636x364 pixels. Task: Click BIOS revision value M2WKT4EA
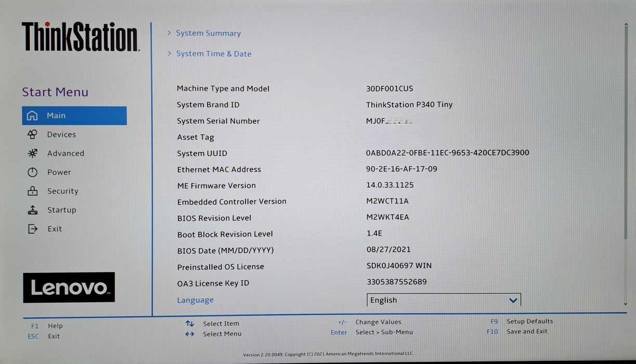(x=387, y=217)
